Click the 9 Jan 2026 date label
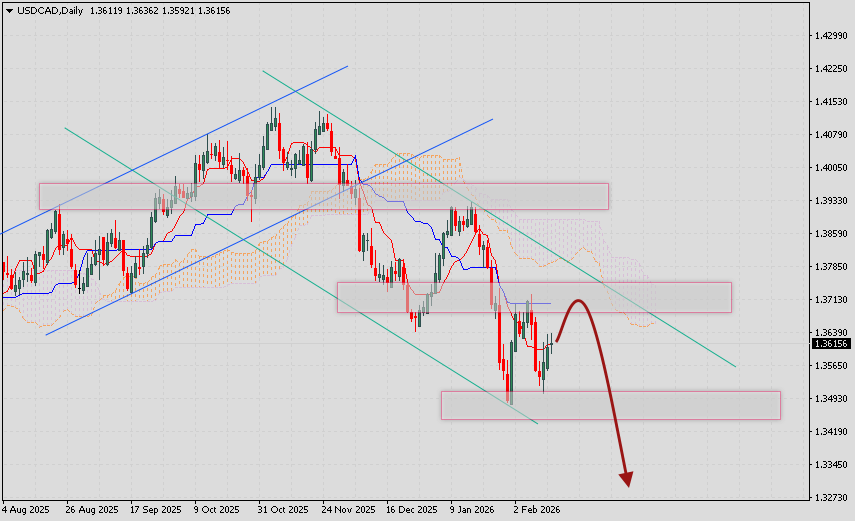Image resolution: width=855 pixels, height=521 pixels. click(474, 509)
